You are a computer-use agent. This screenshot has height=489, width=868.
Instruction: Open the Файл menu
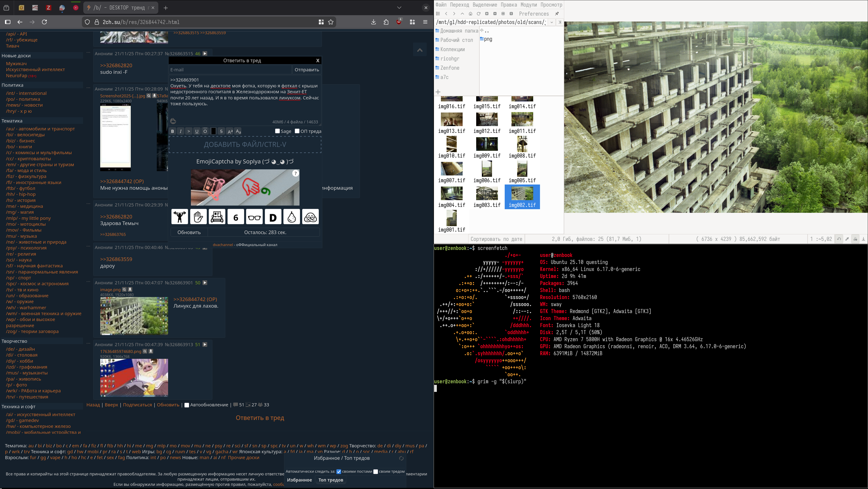pyautogui.click(x=441, y=5)
